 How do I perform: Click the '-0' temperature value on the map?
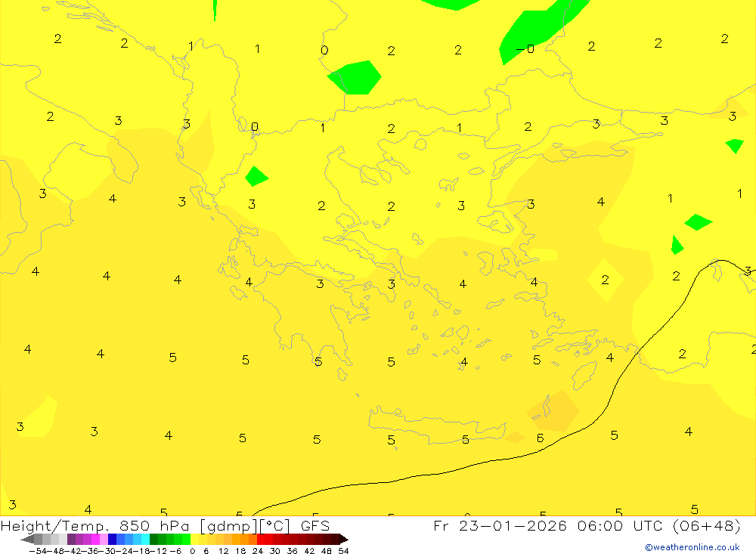coord(525,49)
